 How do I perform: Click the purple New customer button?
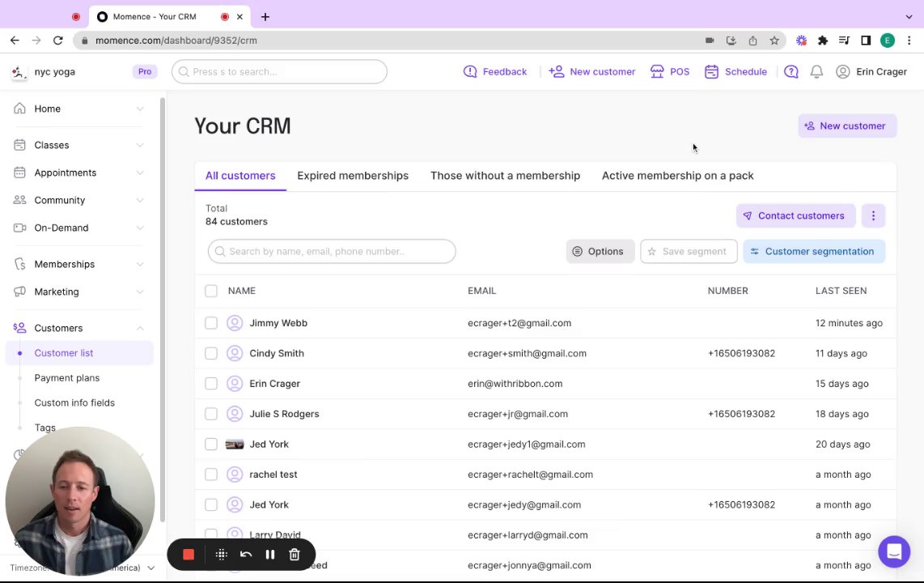click(847, 126)
